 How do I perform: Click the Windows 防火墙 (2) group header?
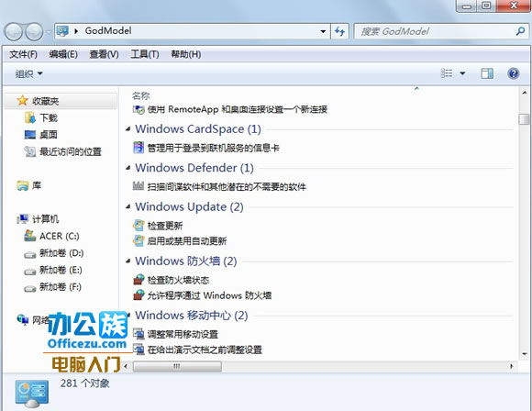(185, 261)
